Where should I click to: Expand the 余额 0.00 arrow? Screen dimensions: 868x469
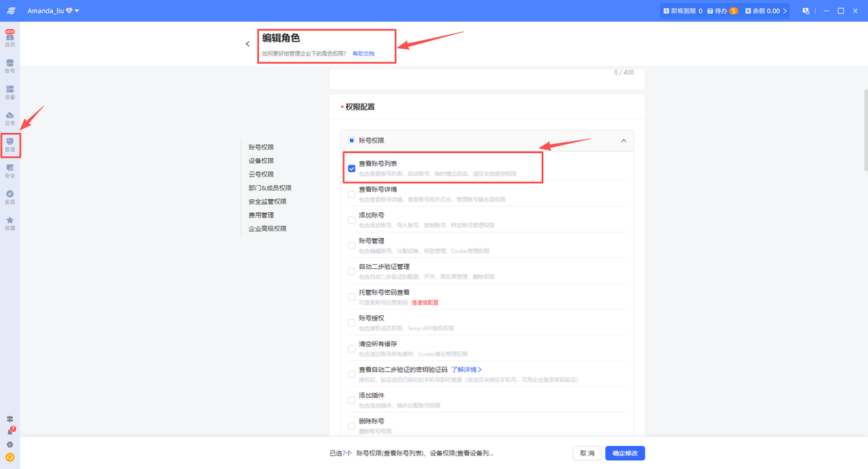[785, 11]
